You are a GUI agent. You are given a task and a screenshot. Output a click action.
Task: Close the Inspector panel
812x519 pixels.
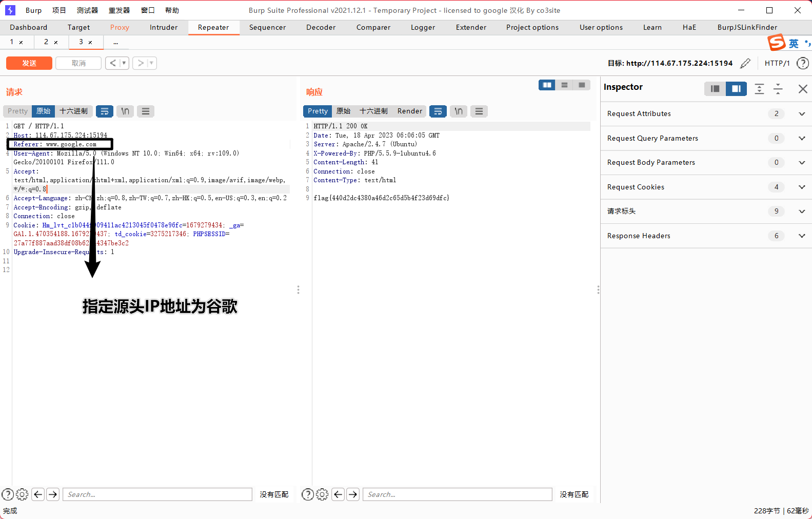803,89
